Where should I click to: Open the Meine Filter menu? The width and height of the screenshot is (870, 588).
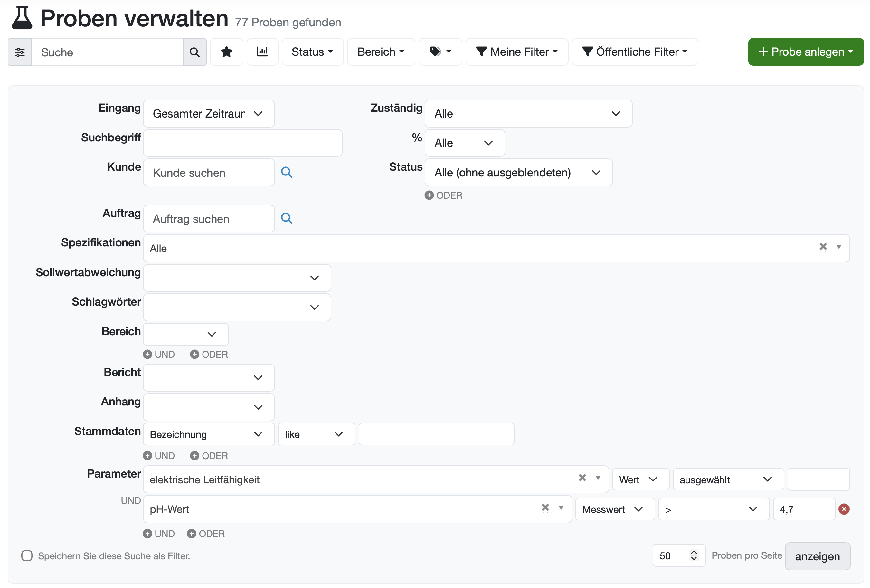click(516, 52)
